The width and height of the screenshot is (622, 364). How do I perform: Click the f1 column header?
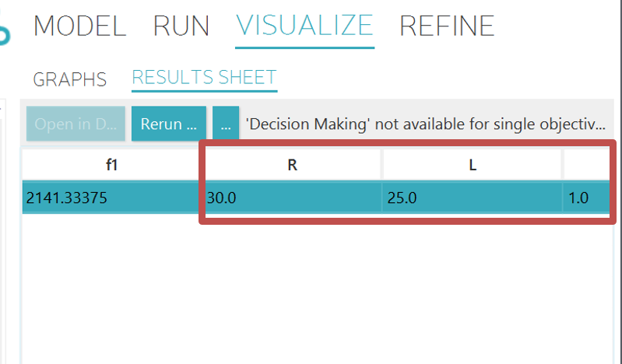tap(111, 166)
